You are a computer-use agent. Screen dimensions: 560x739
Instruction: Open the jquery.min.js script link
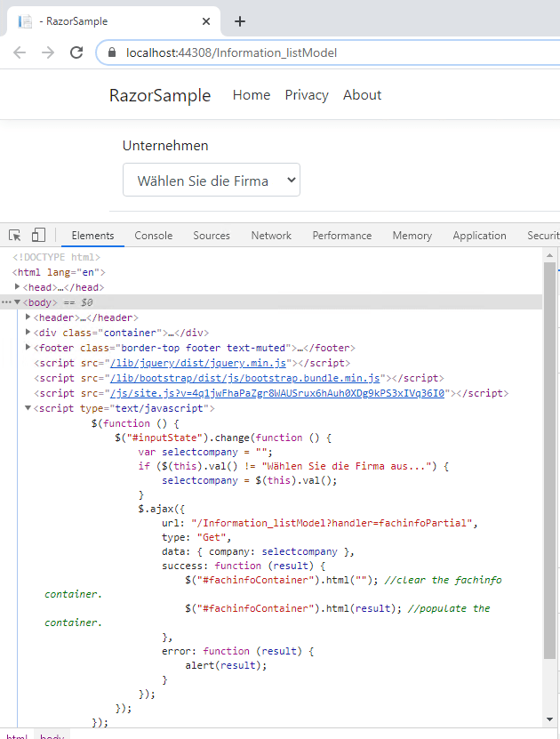pyautogui.click(x=198, y=363)
